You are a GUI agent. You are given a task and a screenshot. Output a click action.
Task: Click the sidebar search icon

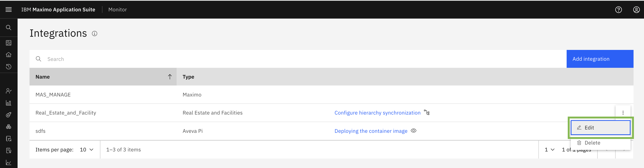[x=8, y=28]
